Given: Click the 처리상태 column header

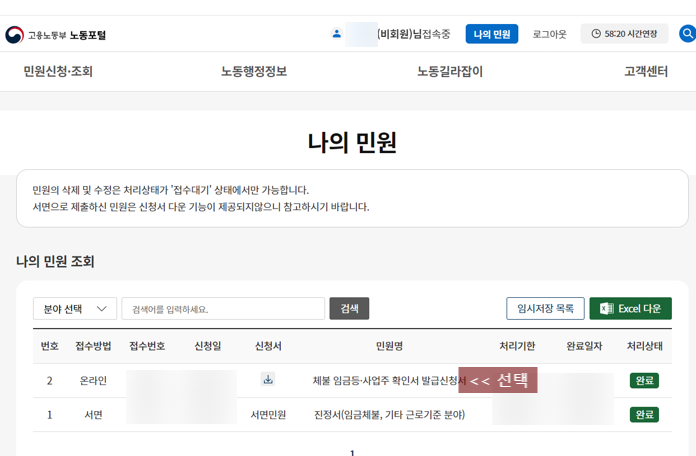Looking at the screenshot, I should pyautogui.click(x=645, y=346).
